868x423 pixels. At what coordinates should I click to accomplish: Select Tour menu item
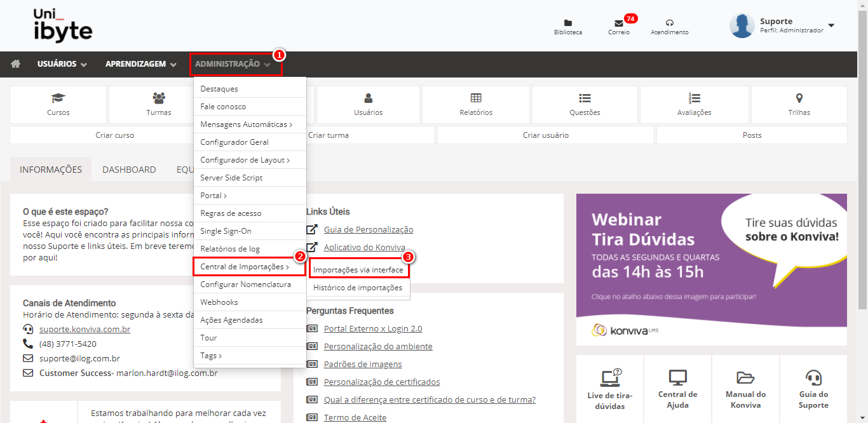(x=250, y=338)
